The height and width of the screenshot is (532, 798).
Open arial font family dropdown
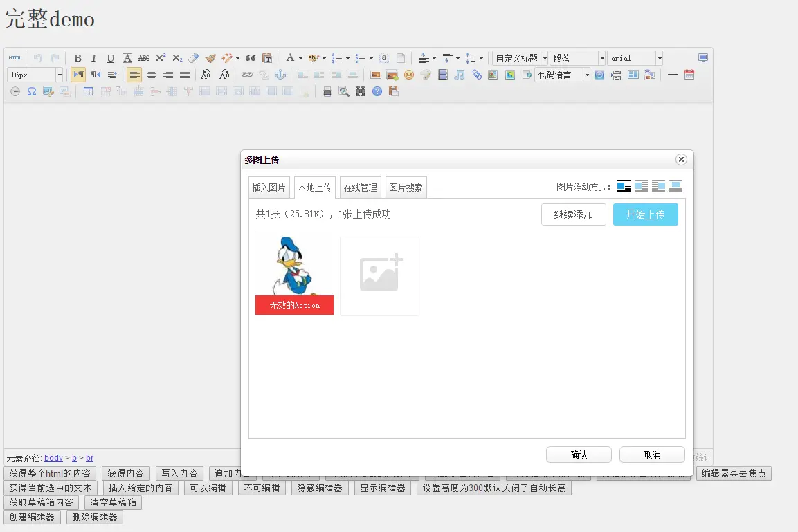[x=635, y=58]
